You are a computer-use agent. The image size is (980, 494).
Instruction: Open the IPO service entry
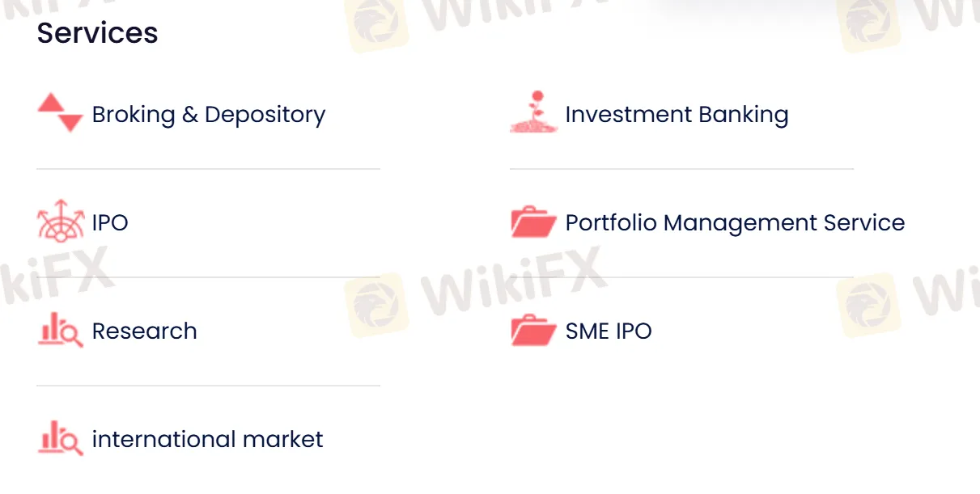111,222
